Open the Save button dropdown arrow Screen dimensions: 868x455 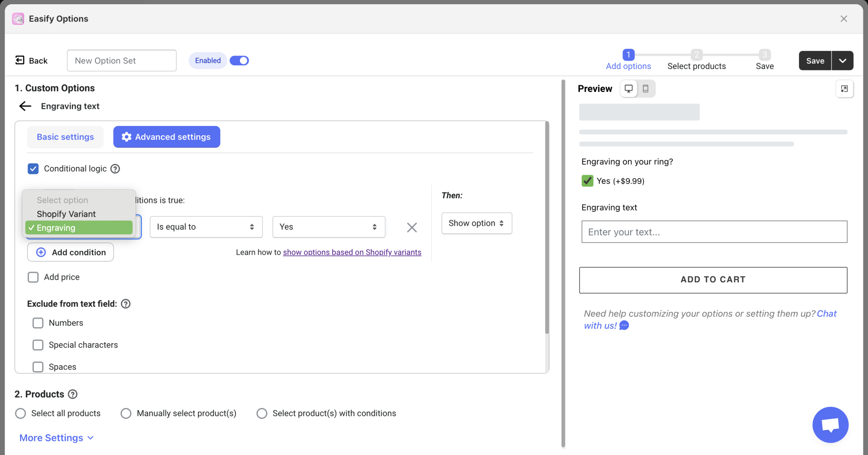click(x=843, y=61)
